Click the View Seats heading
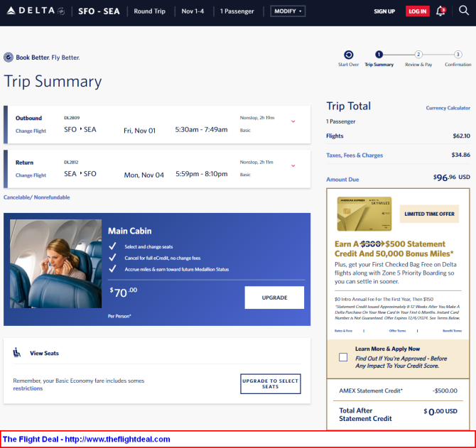This screenshot has width=476, height=448. [44, 353]
